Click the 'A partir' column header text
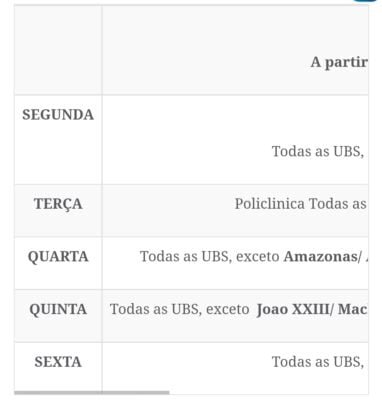Screen dimensions: 382x400 [x=339, y=62]
